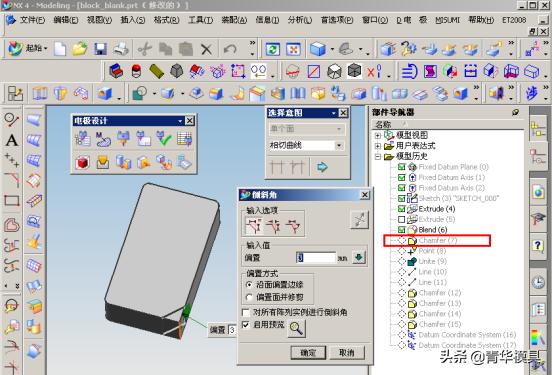Toggle checkbox for Fixed Datum Plane (0)
The width and height of the screenshot is (552, 375).
401,167
